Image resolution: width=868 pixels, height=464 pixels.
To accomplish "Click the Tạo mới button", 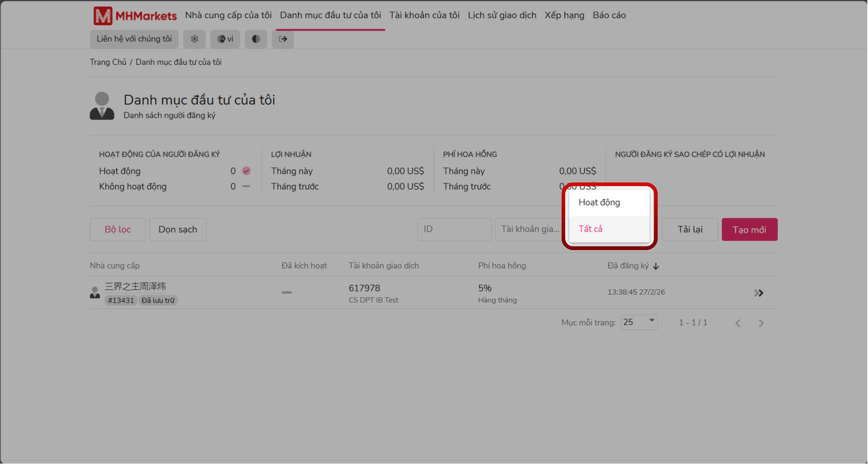I will [749, 229].
